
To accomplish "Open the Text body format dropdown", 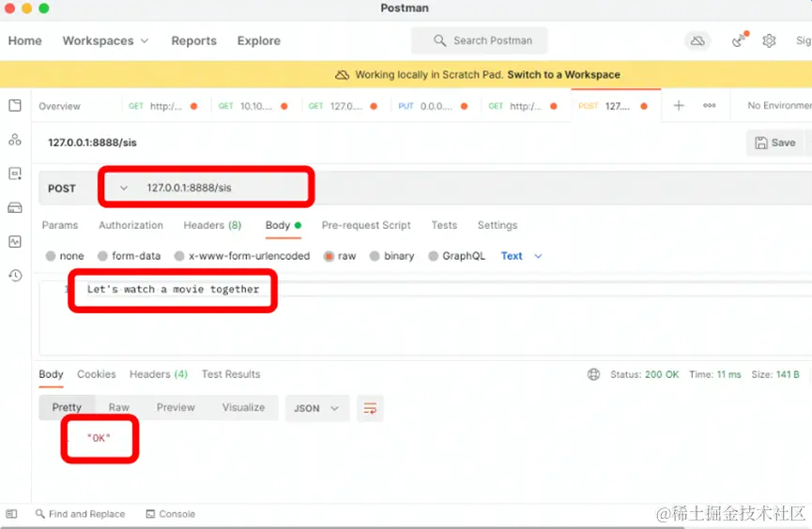I will point(522,256).
